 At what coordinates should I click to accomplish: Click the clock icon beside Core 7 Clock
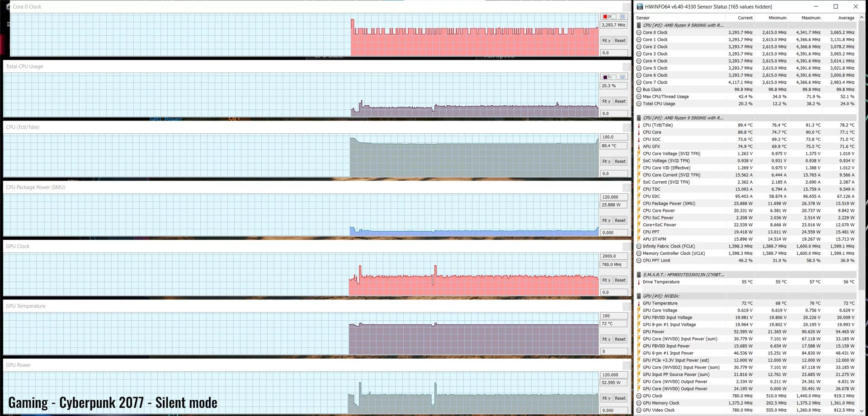click(x=639, y=82)
